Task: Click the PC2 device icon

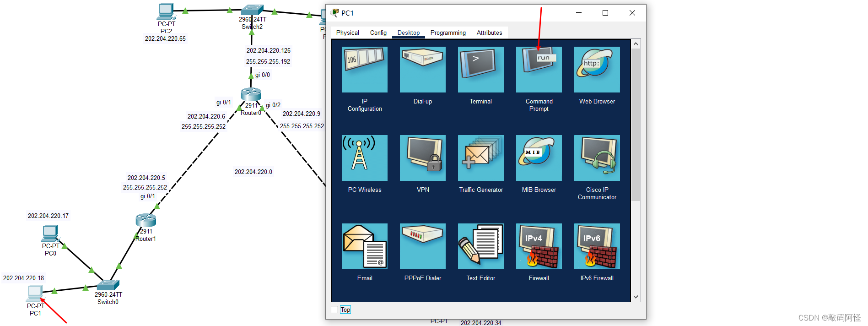Action: click(166, 11)
